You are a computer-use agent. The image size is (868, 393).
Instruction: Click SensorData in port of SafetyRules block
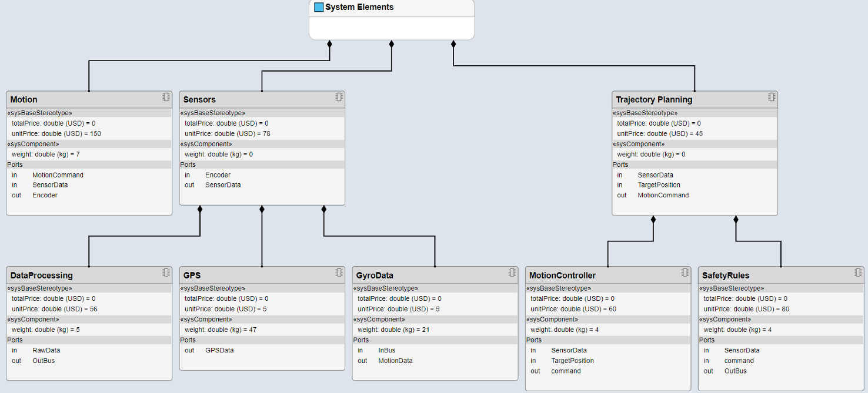[x=742, y=350]
